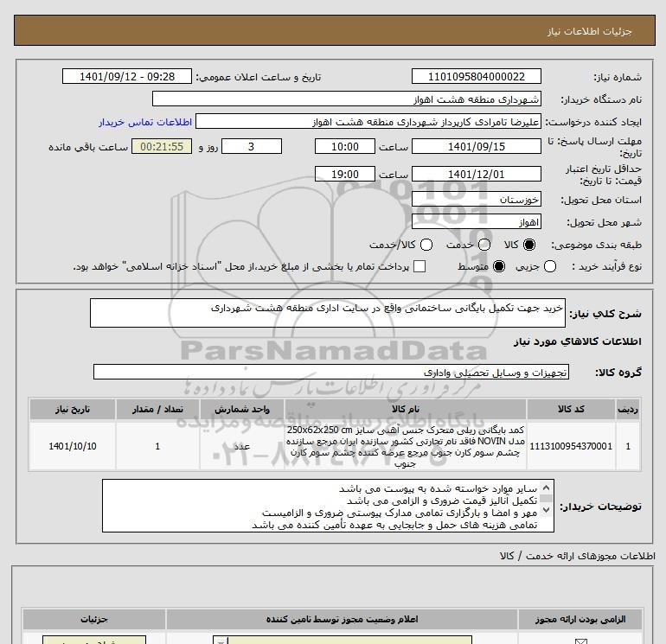
Task: Click the کد کالا column header
Action: tap(571, 409)
